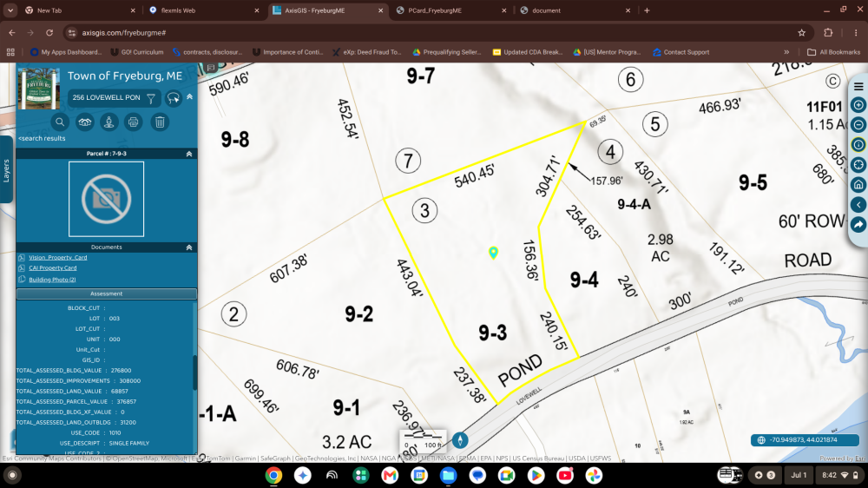Show more bookmarks chevron
868x488 pixels.
click(786, 52)
